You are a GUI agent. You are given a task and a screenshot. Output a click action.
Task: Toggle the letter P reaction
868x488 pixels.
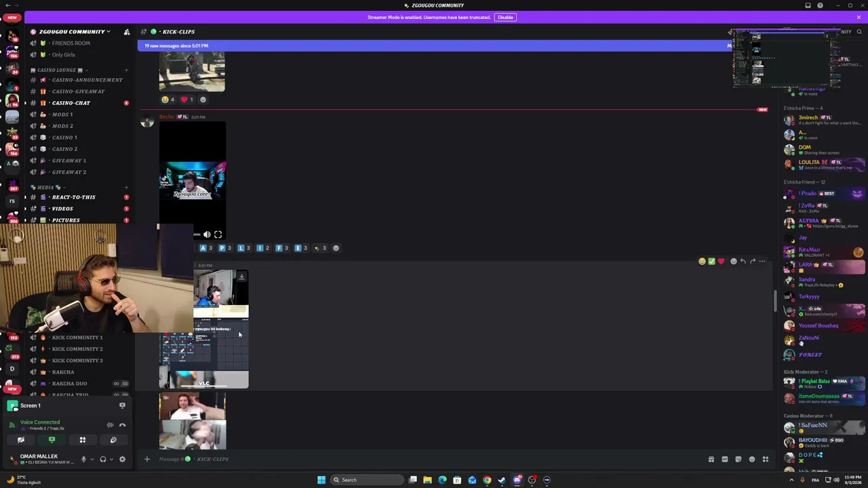[224, 248]
